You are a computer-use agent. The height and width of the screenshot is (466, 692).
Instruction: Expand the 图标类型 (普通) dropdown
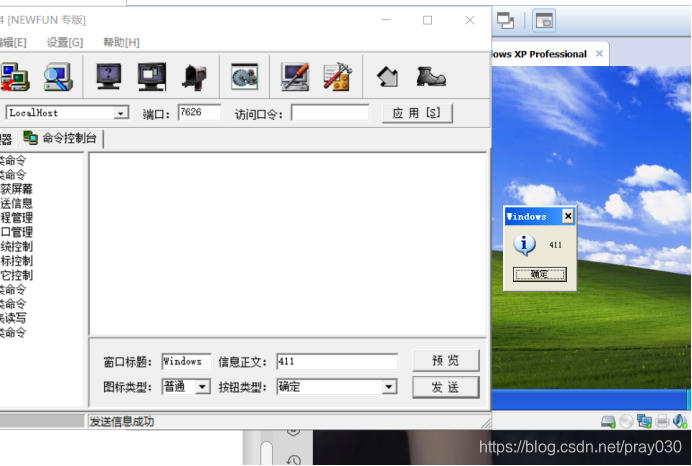(x=202, y=387)
